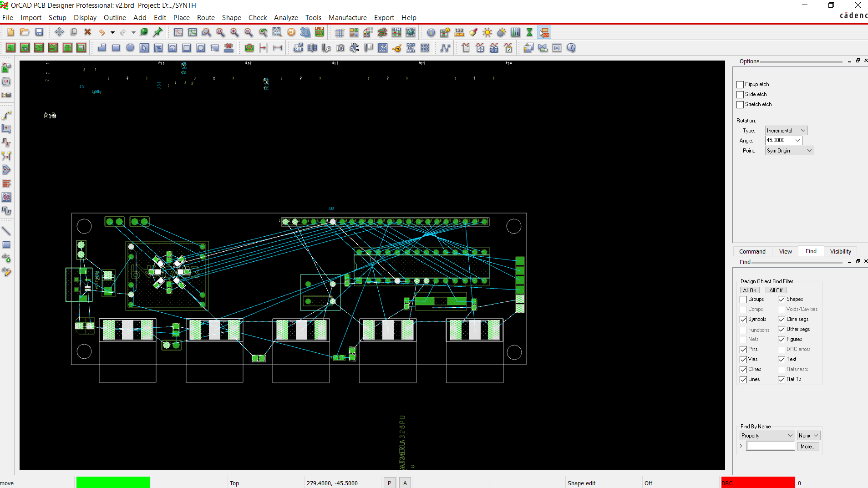Check the Groups find filter checkbox
This screenshot has height=488, width=868.
pyautogui.click(x=743, y=300)
